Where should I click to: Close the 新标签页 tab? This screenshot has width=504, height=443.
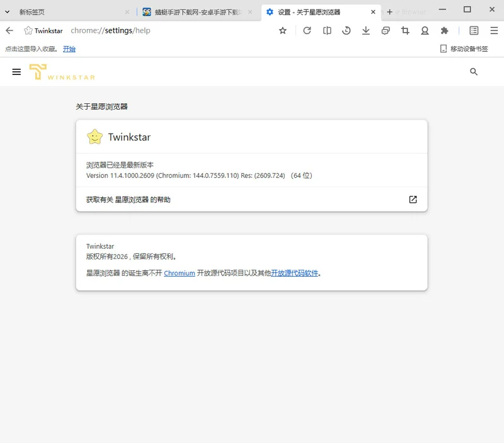[127, 12]
